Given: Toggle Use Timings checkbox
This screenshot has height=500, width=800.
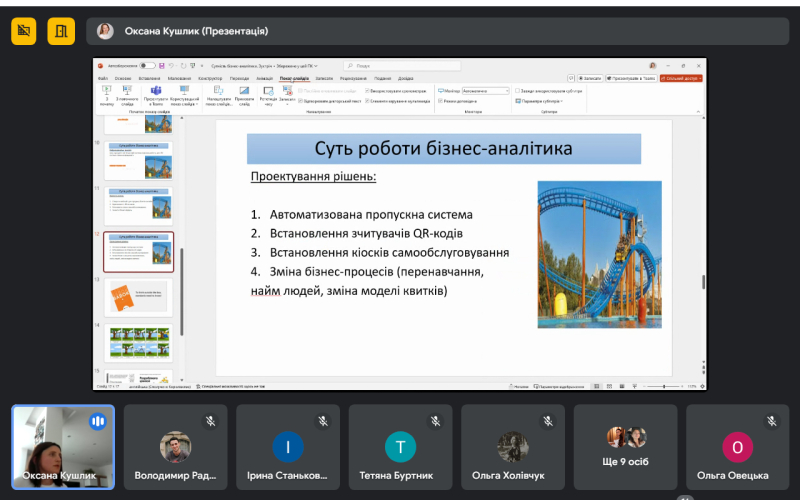Looking at the screenshot, I should [x=367, y=91].
